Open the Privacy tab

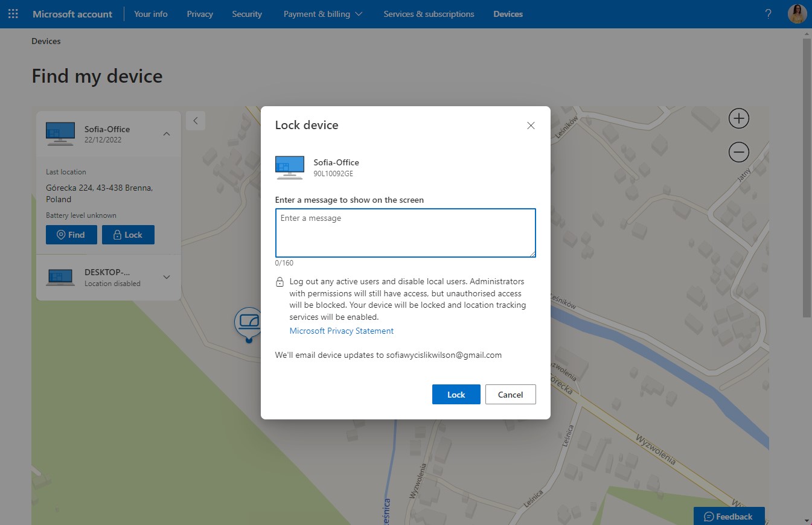(200, 14)
